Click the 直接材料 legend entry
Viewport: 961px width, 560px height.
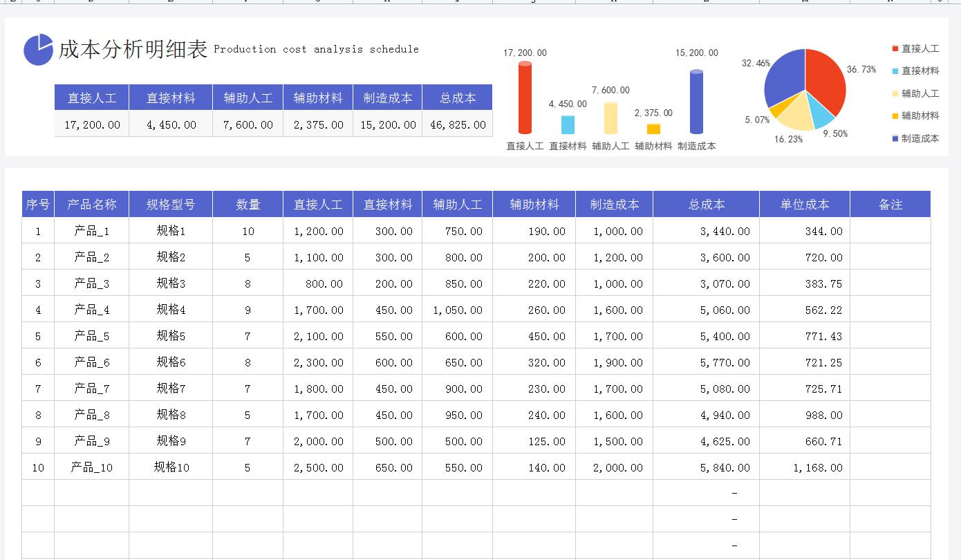point(921,69)
